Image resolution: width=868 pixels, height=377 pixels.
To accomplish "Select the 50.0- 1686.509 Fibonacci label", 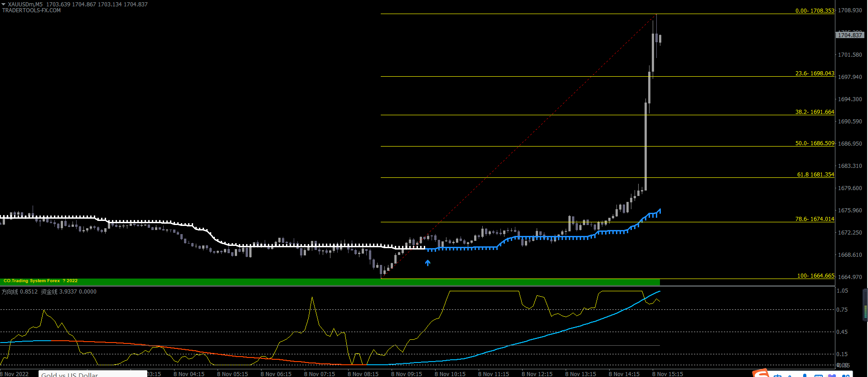I will (x=815, y=143).
